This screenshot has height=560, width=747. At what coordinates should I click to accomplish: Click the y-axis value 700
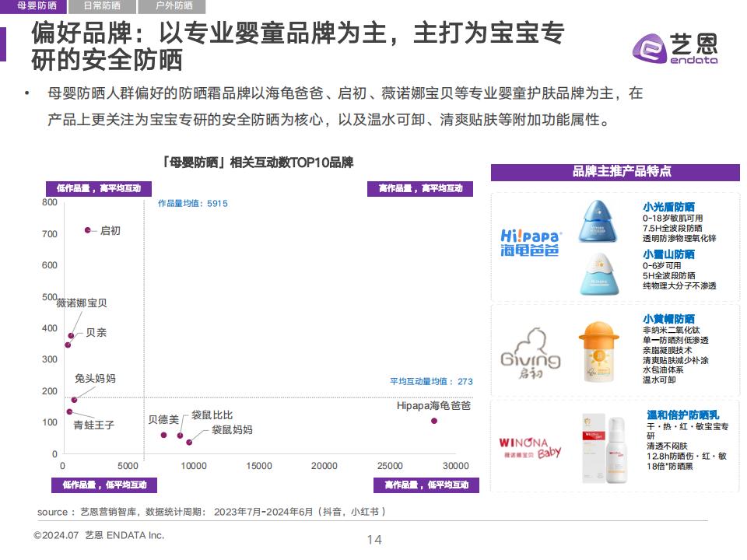click(x=50, y=234)
